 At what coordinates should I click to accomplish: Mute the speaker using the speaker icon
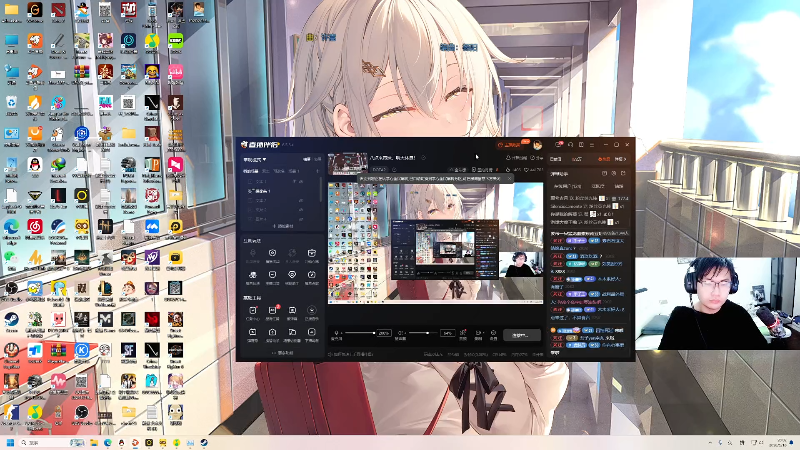point(401,333)
